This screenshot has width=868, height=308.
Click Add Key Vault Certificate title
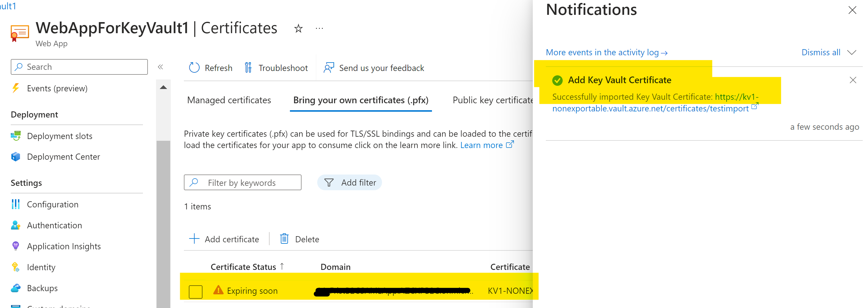[619, 80]
